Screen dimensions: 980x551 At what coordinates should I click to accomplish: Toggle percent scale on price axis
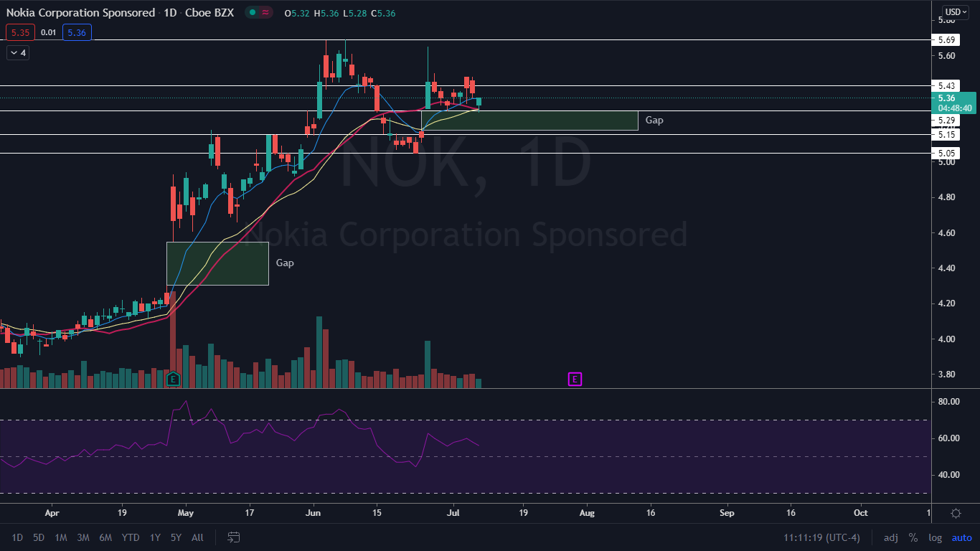click(913, 537)
